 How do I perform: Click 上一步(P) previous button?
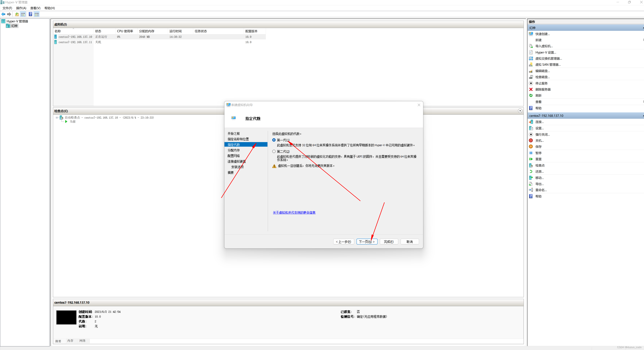pyautogui.click(x=344, y=242)
